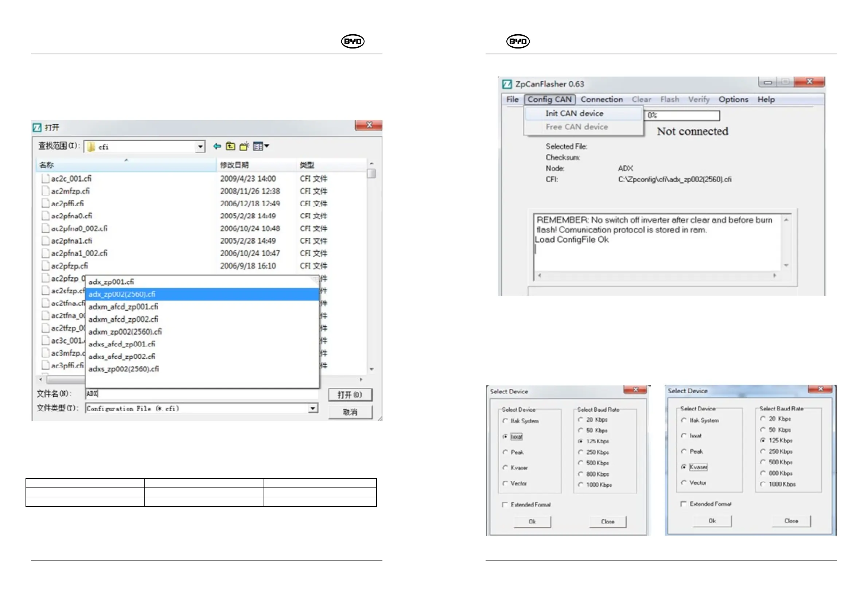Go up one folder level icon
The image size is (868, 614).
pos(231,146)
